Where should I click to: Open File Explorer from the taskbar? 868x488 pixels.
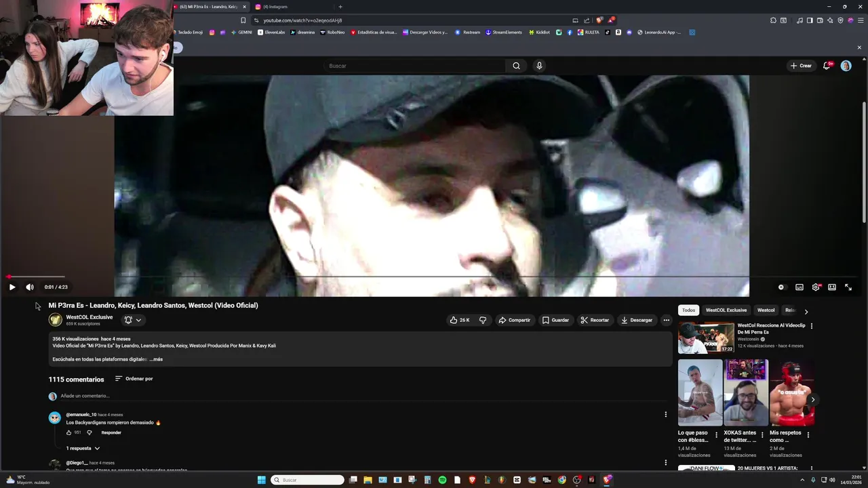[x=368, y=480]
